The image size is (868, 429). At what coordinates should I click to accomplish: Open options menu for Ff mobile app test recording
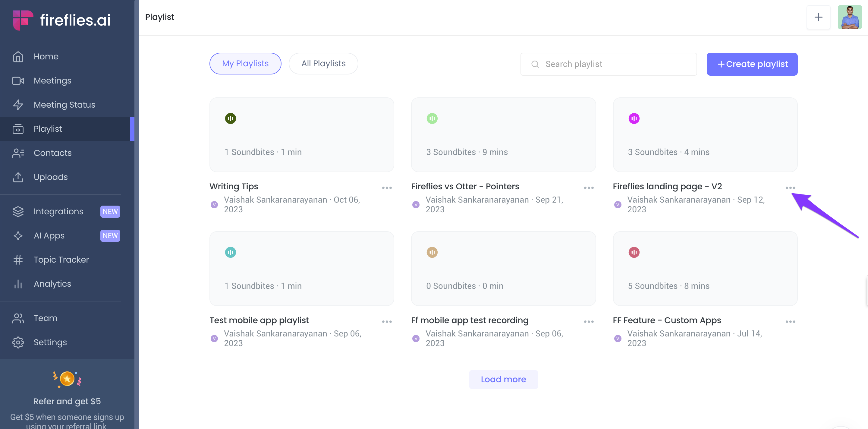pyautogui.click(x=589, y=322)
